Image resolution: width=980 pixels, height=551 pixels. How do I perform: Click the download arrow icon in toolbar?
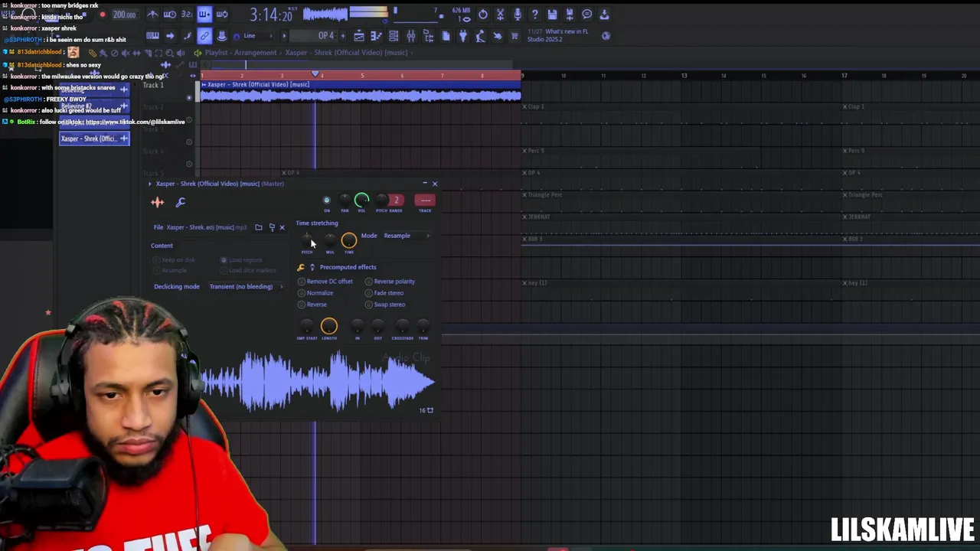pos(604,15)
